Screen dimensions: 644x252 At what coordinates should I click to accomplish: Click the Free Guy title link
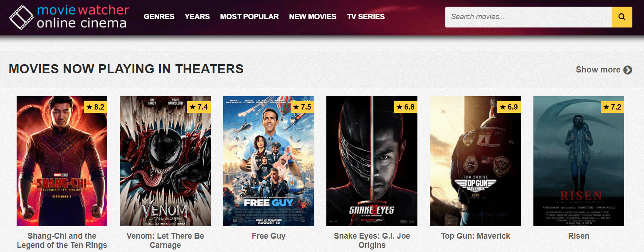coord(269,236)
